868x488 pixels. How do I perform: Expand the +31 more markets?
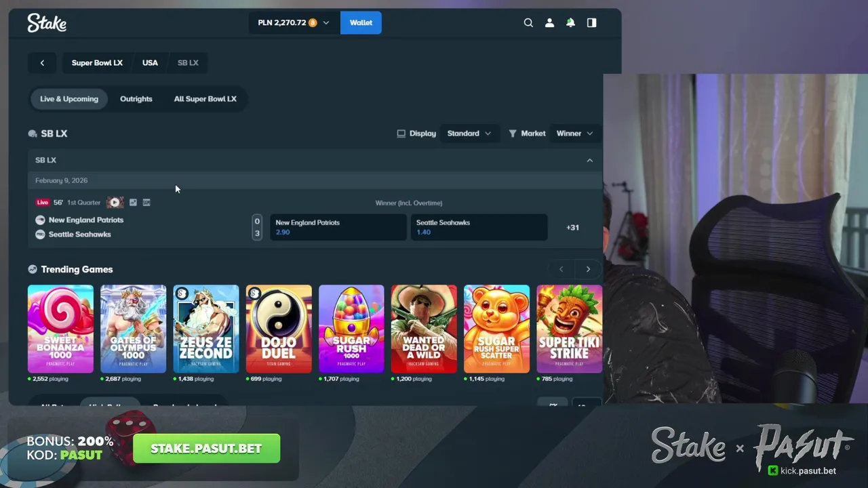point(572,228)
